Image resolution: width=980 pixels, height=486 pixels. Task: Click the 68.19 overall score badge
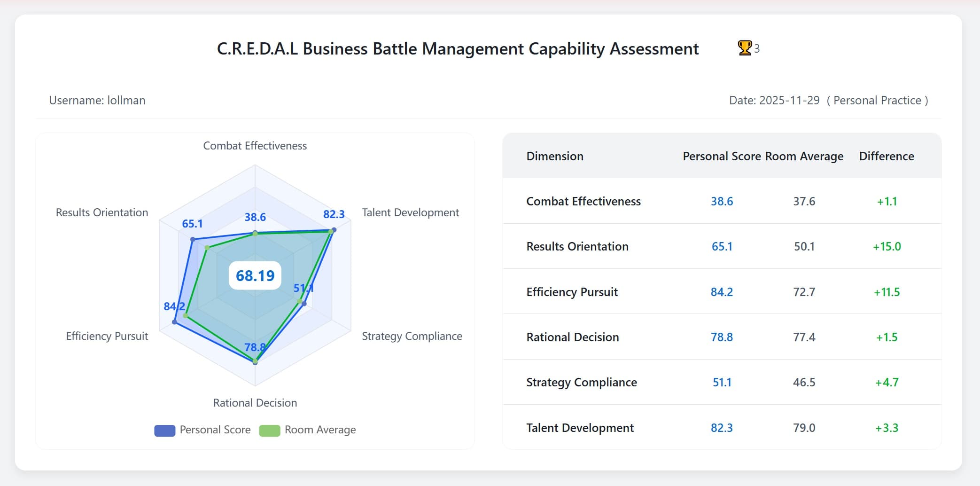(255, 275)
